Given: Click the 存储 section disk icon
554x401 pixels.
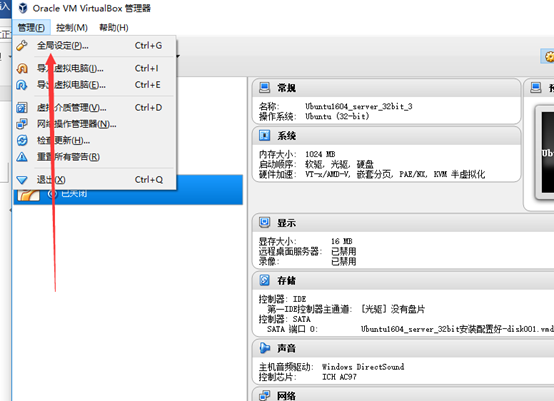Looking at the screenshot, I should coord(264,280).
